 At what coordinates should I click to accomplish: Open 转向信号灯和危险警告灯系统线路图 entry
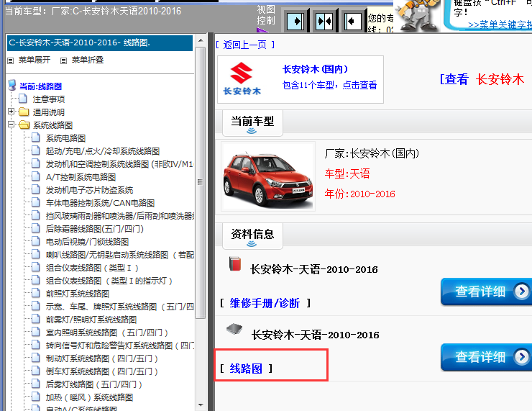click(120, 345)
